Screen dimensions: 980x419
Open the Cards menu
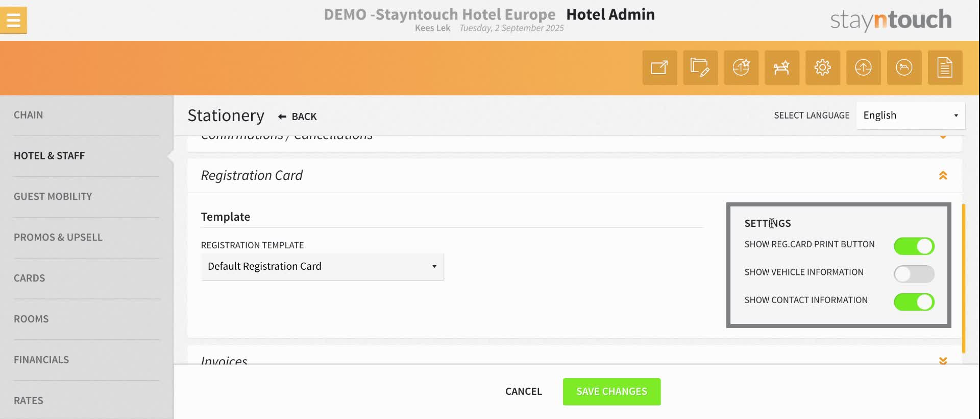coord(29,278)
